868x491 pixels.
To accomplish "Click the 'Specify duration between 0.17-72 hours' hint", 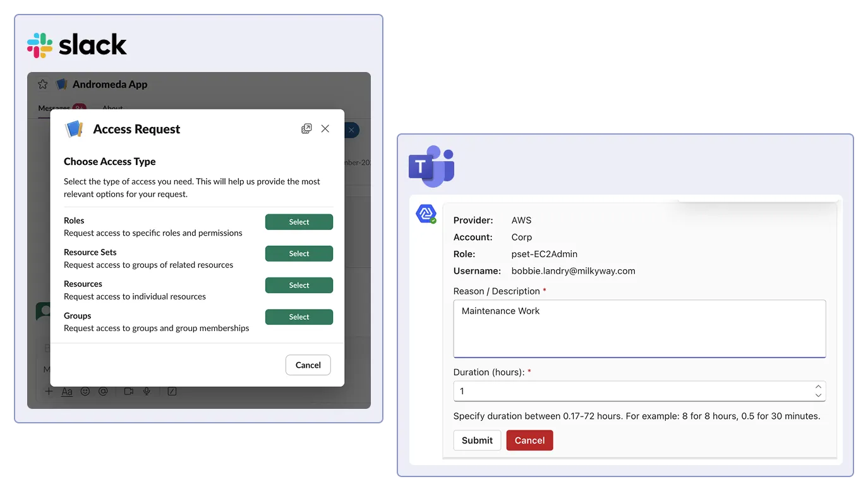I will [x=637, y=416].
